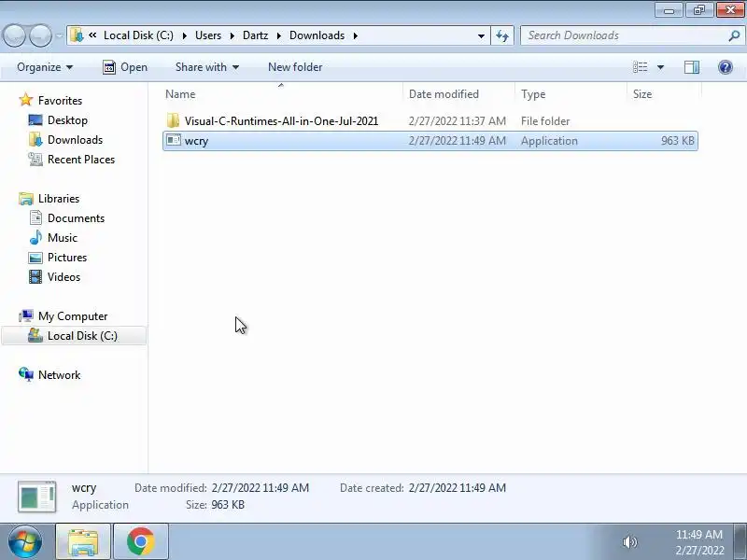Click Desktop icon in Favorites list
Screen dimensions: 747x560
35,120
